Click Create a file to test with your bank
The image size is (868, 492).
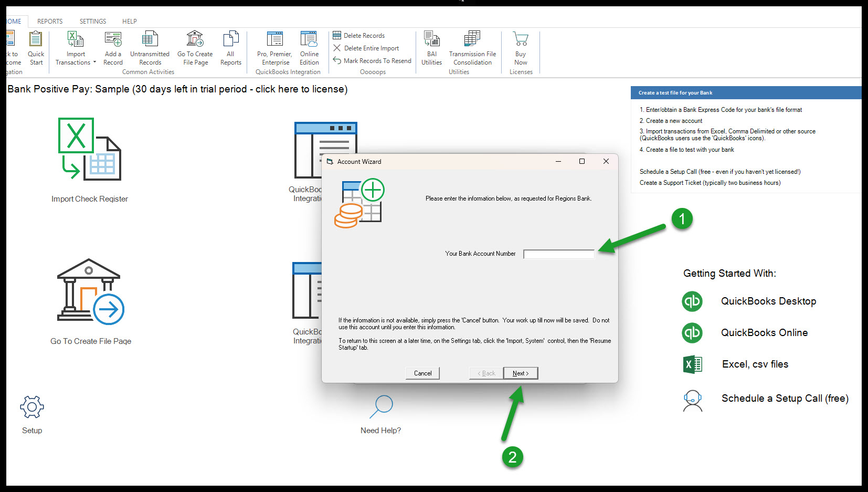click(x=686, y=150)
